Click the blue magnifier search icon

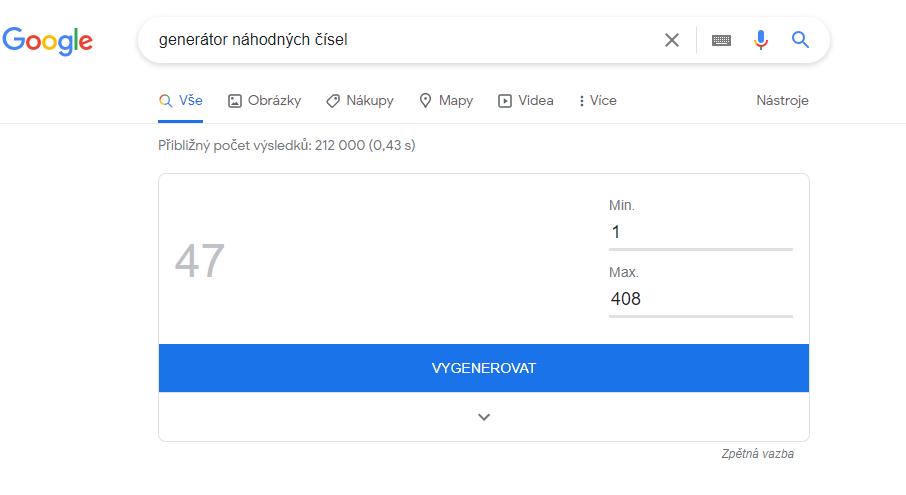[800, 40]
